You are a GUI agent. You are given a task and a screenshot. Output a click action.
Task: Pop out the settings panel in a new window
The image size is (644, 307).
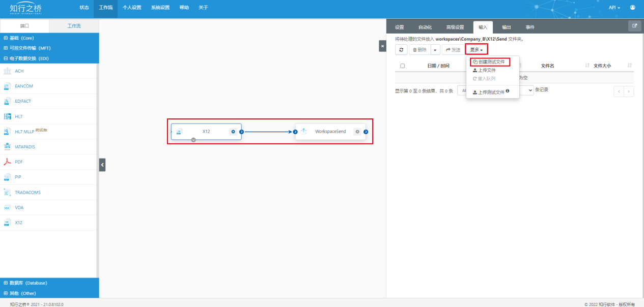click(634, 26)
